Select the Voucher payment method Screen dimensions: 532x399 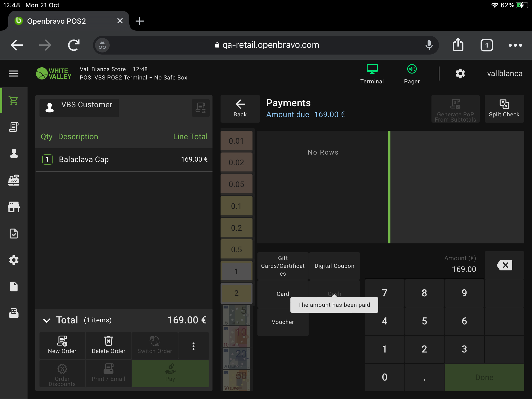tap(283, 322)
